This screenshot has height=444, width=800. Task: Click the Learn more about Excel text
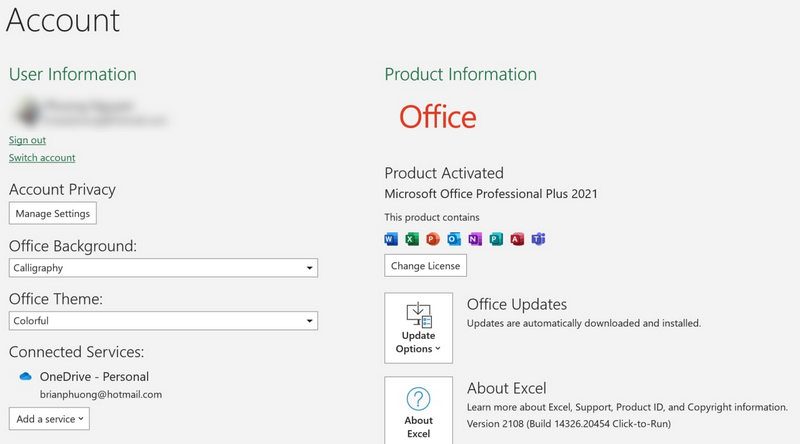tap(627, 407)
